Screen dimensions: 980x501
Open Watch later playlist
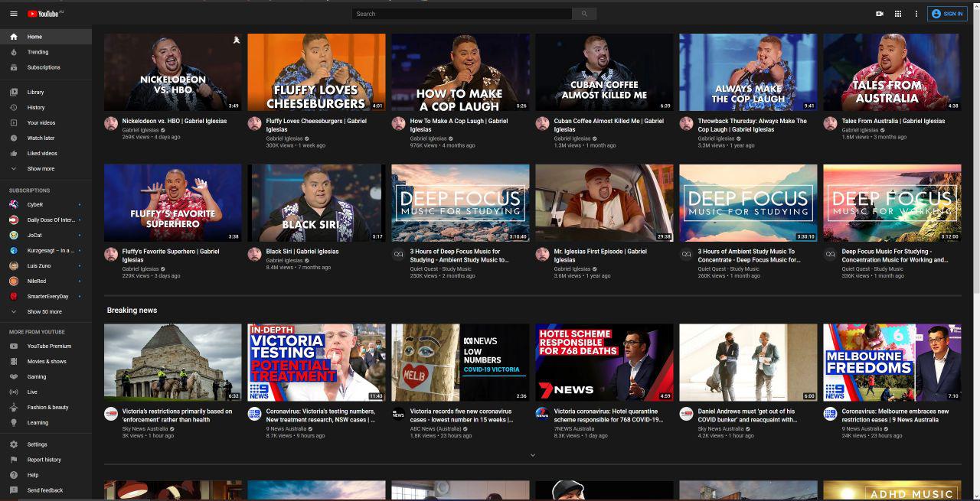tap(46, 138)
